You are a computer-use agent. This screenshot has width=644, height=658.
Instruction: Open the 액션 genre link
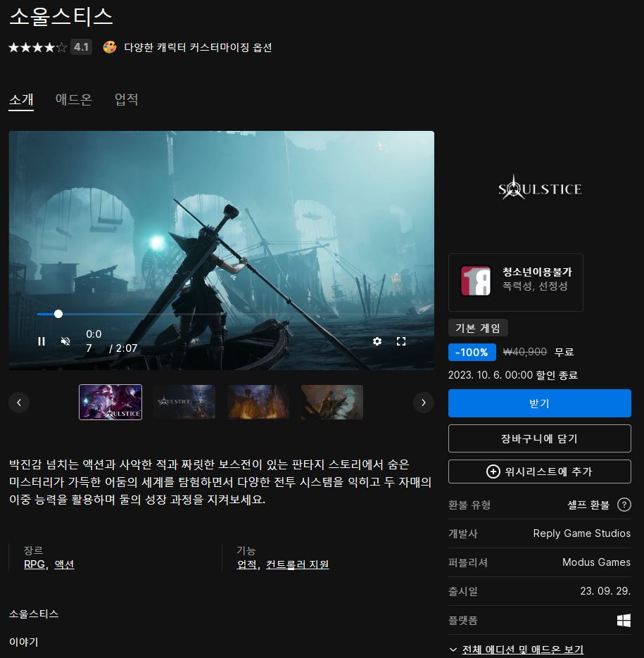pyautogui.click(x=64, y=564)
